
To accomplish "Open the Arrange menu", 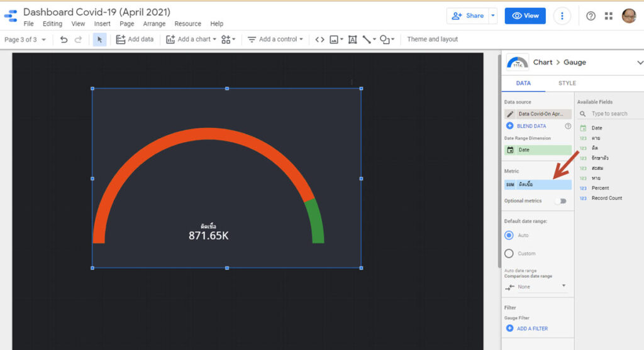I will coord(155,24).
